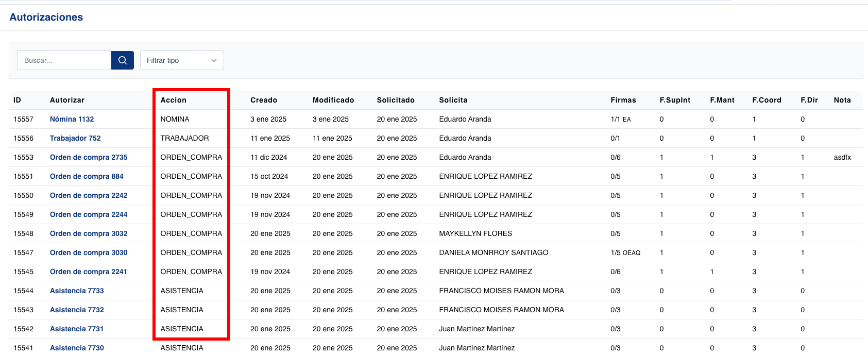Click the magnifying glass search button

(x=123, y=60)
